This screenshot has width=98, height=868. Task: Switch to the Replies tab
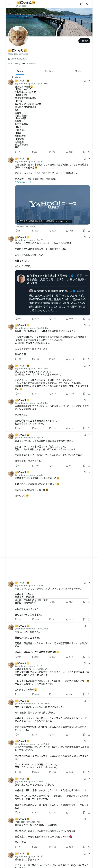[49, 71]
